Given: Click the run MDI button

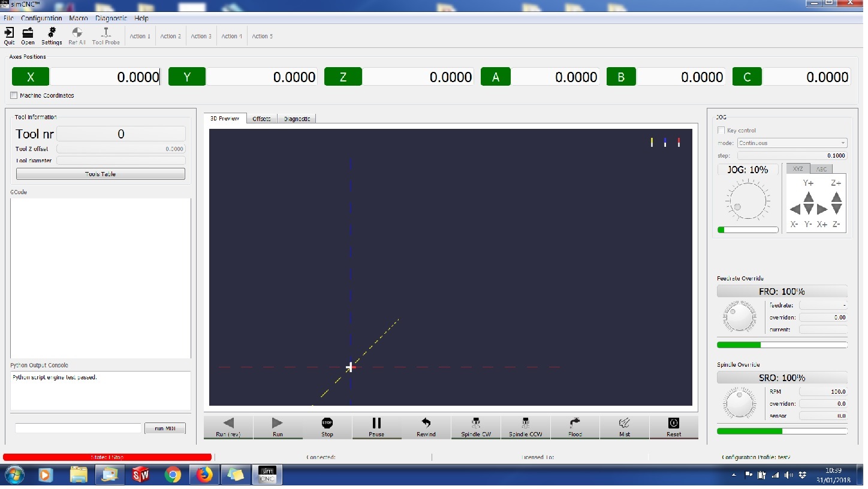Looking at the screenshot, I should click(x=165, y=428).
